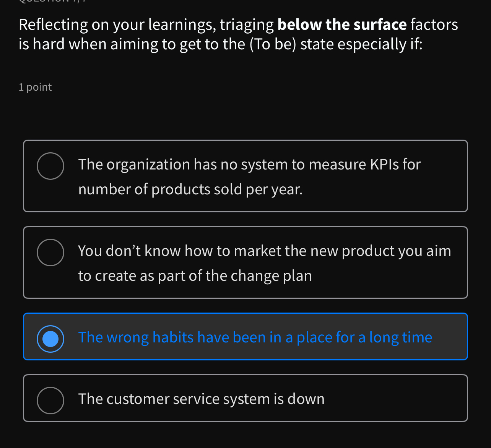Click the empty radio circle on option one
Screen dimensions: 491x448
pos(50,166)
